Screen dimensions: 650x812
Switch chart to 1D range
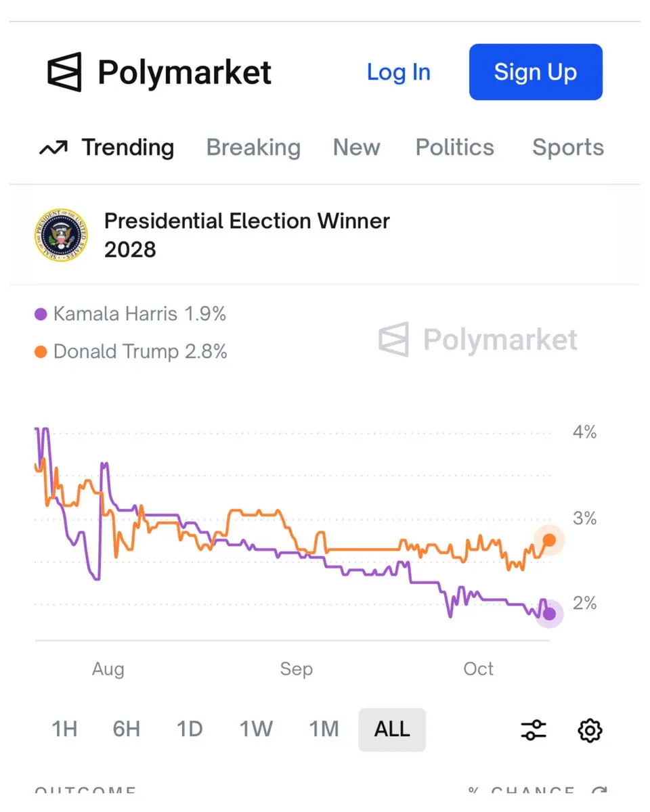coord(190,729)
